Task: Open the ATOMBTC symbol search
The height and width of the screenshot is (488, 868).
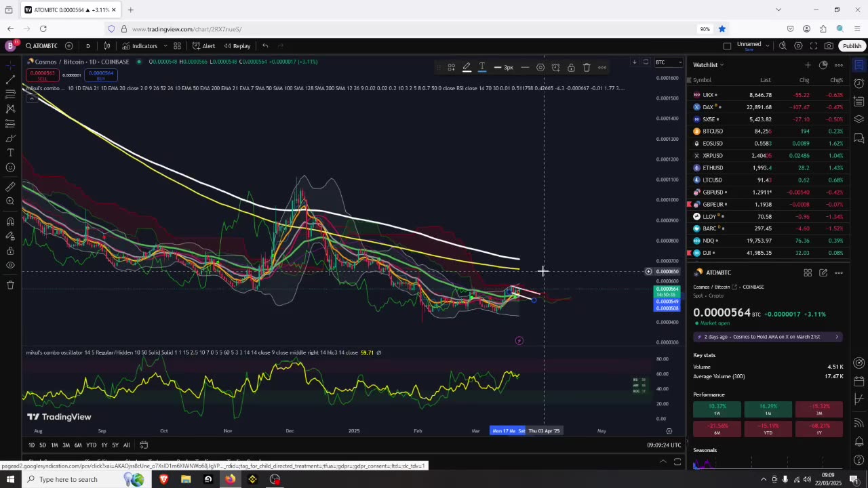Action: click(x=41, y=46)
